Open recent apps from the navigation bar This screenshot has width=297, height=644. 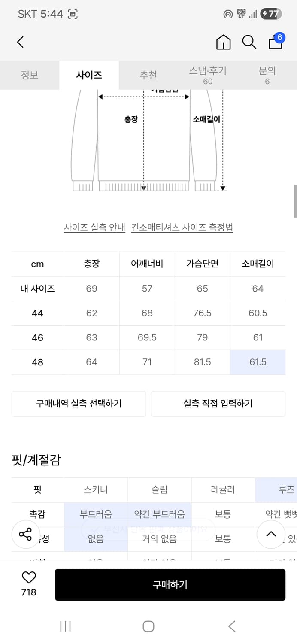pyautogui.click(x=65, y=626)
